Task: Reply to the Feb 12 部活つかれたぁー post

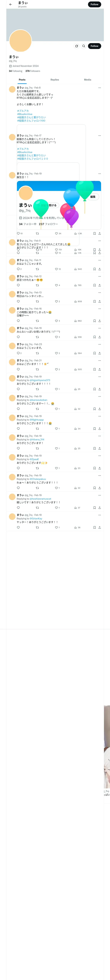Action: 18,285
